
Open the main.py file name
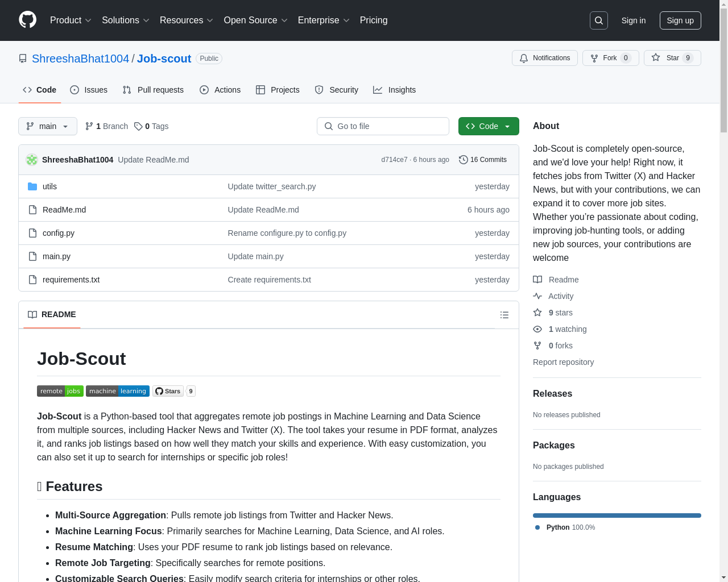pos(56,256)
